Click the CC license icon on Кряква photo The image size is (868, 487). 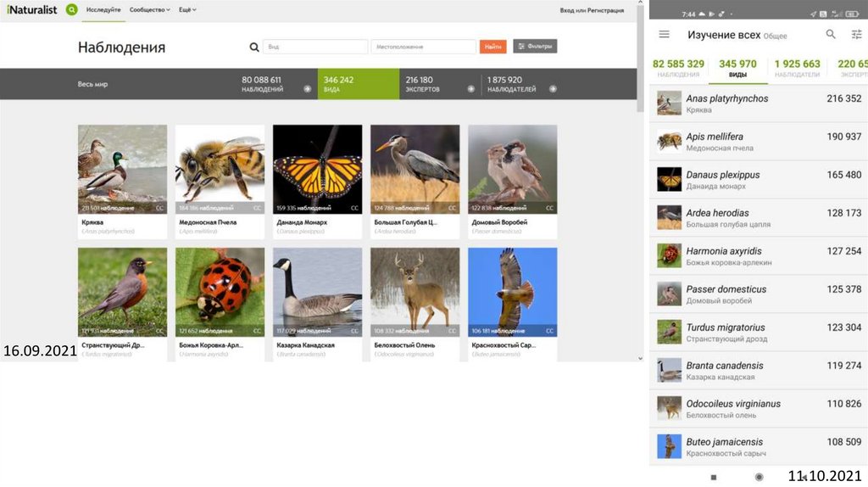point(159,209)
